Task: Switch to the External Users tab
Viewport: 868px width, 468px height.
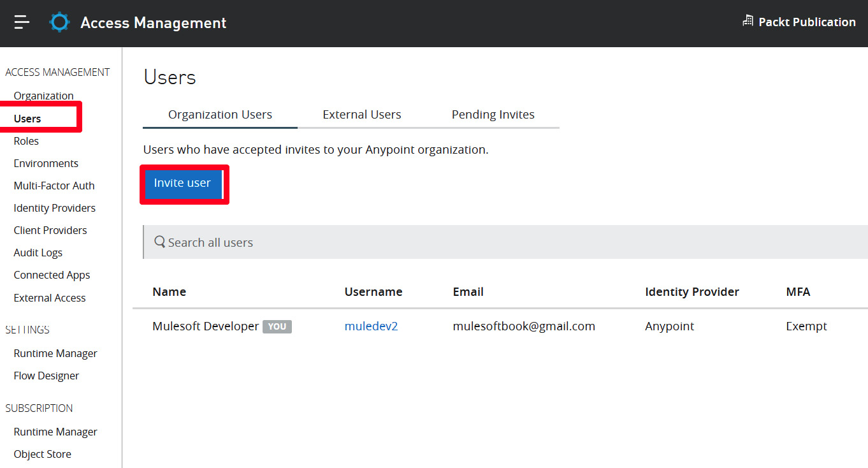Action: pos(361,114)
